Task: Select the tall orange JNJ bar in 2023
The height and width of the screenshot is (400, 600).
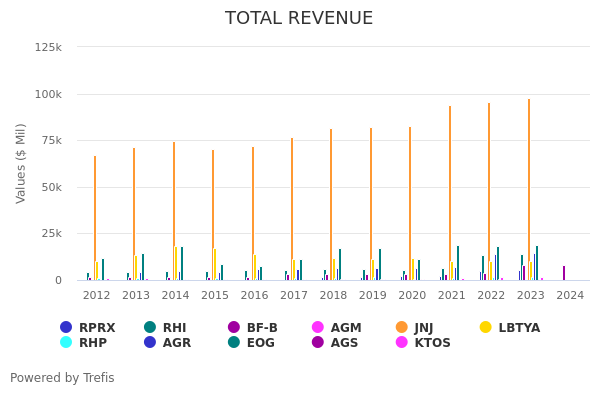Action: [529, 190]
